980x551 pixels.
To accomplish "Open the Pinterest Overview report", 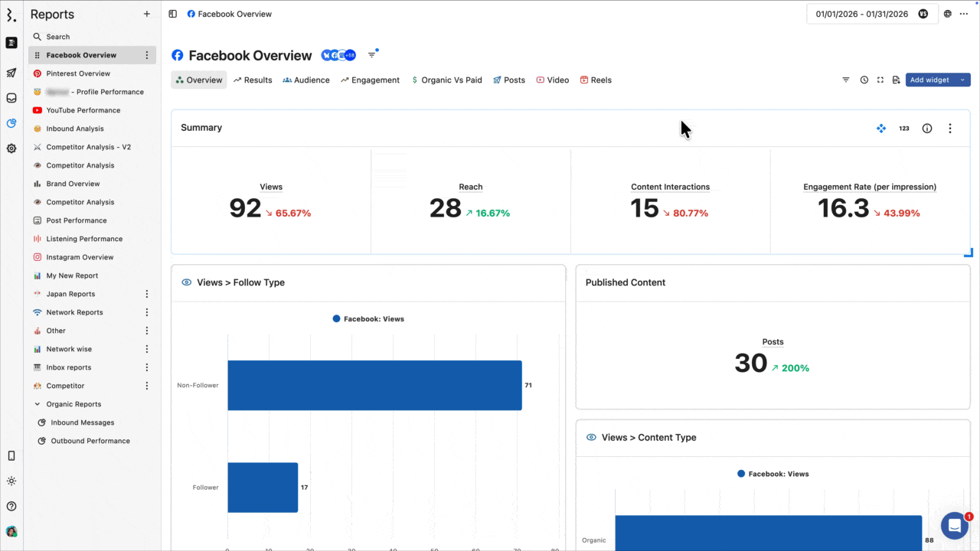I will (x=78, y=73).
